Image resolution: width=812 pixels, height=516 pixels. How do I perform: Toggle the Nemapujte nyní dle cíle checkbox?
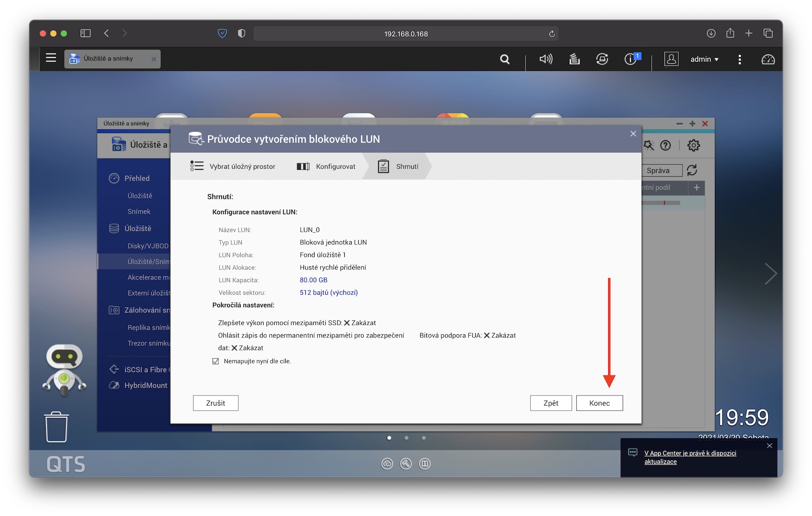[x=216, y=361]
